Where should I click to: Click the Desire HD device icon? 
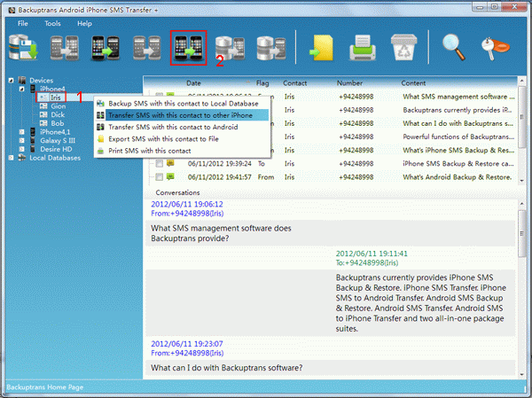point(33,149)
